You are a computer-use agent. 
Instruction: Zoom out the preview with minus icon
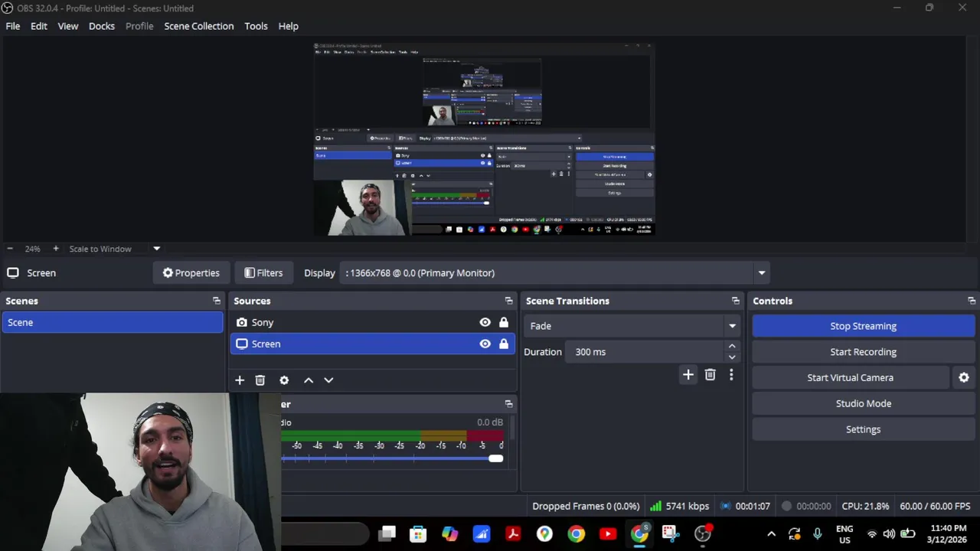(10, 249)
